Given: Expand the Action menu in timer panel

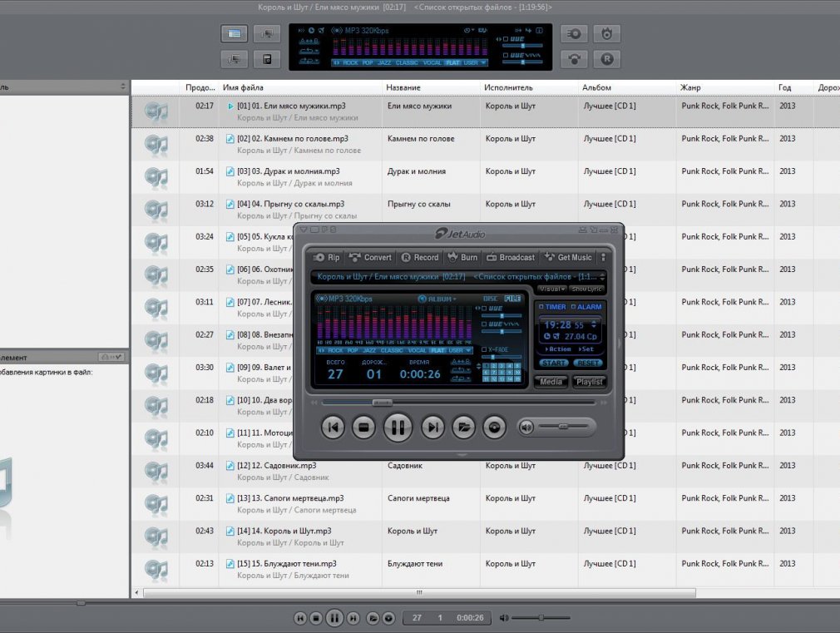Looking at the screenshot, I should [558, 349].
